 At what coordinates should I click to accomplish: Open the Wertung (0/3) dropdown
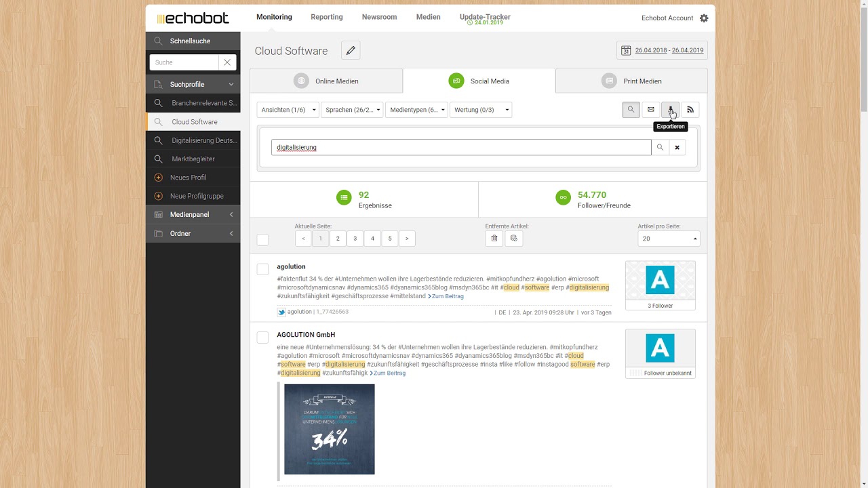[481, 110]
